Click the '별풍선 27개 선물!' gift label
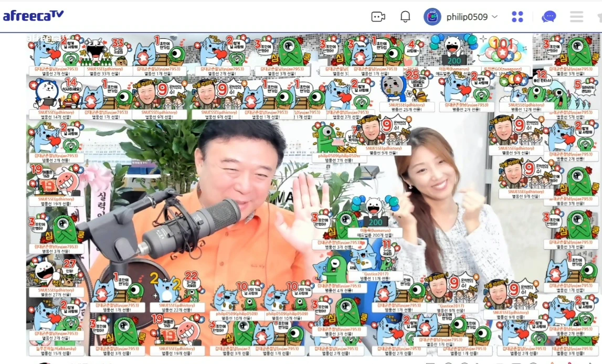 click(x=57, y=295)
